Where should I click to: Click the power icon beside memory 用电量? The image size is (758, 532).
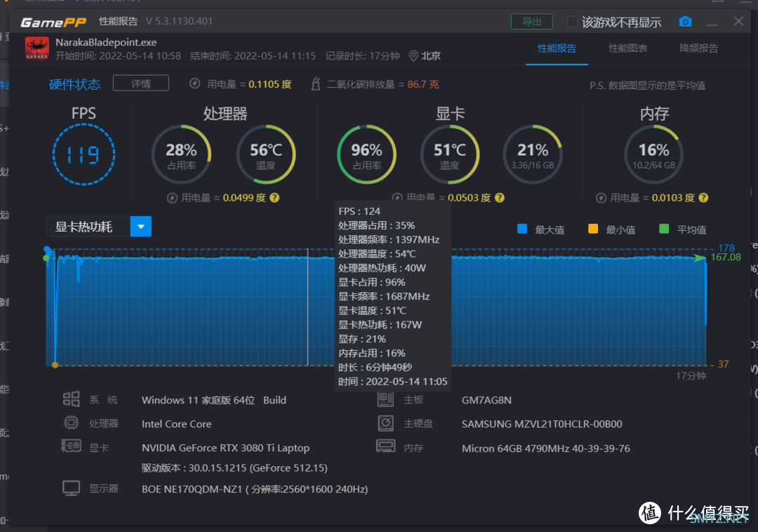(601, 198)
